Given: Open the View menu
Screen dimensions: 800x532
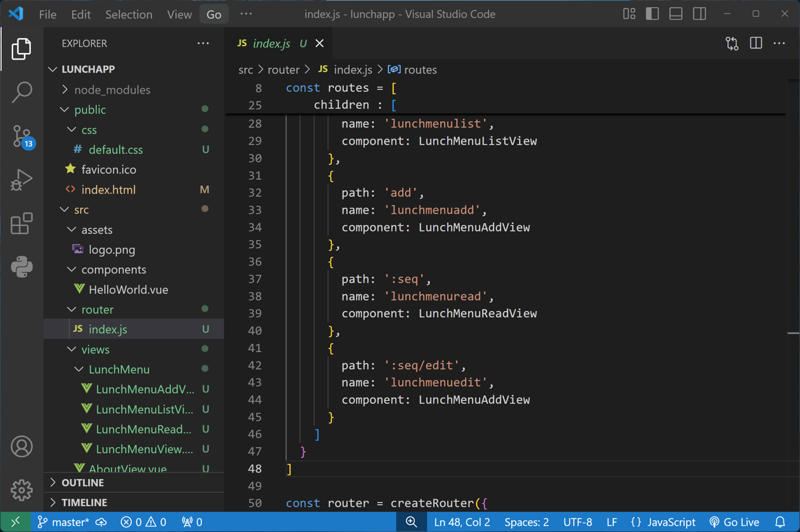Looking at the screenshot, I should (x=179, y=14).
